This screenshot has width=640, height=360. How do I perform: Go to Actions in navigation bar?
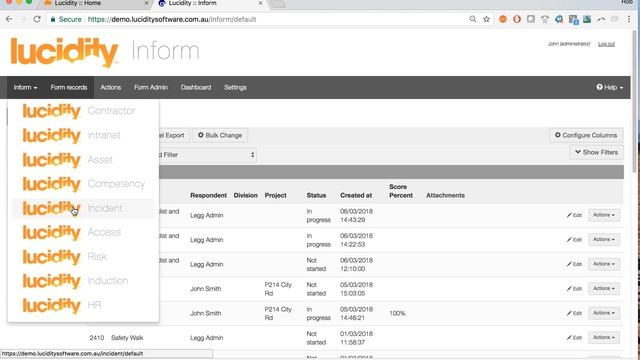pos(111,87)
